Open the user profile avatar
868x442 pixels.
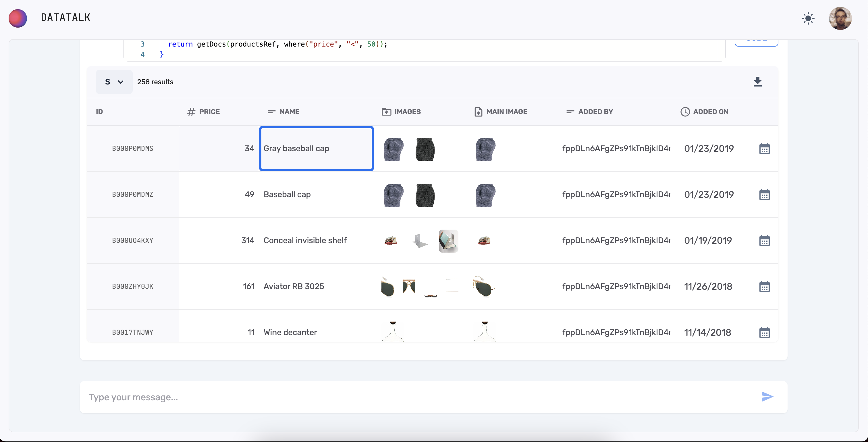click(x=840, y=18)
